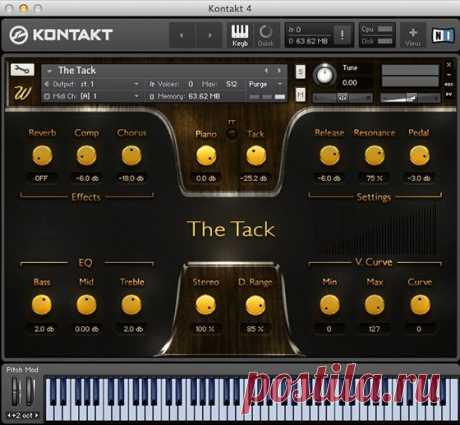Minimize the instrument header view
This screenshot has height=425, width=460.
(x=449, y=75)
